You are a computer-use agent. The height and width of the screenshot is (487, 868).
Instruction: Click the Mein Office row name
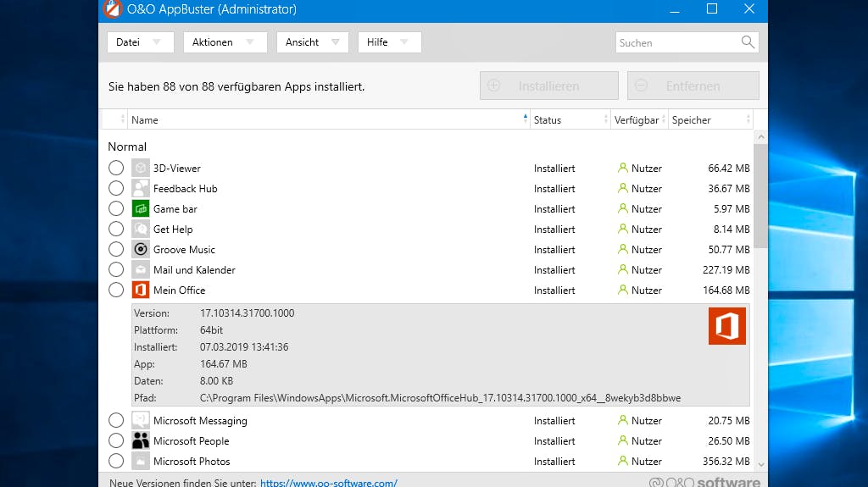[180, 290]
